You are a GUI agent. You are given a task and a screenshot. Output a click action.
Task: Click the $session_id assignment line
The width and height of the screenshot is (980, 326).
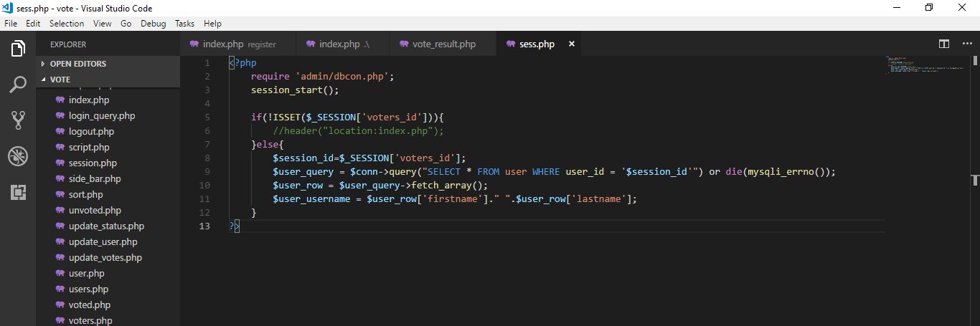(369, 158)
